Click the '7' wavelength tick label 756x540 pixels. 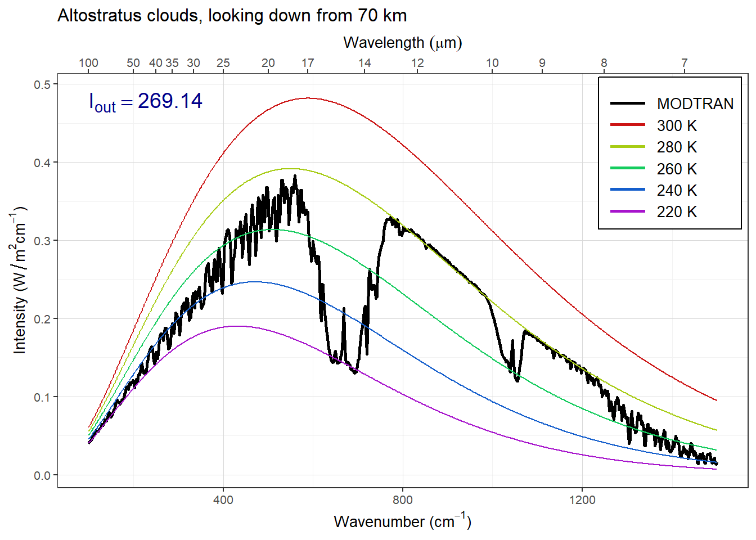[x=685, y=63]
